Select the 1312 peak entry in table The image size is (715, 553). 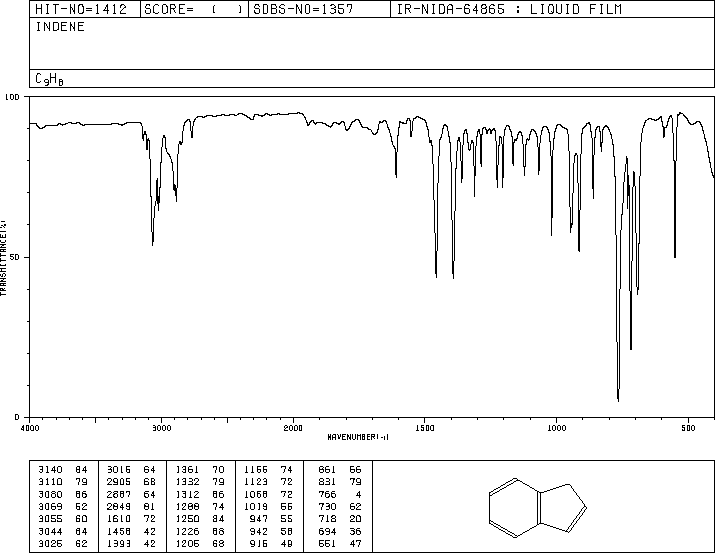pos(200,495)
